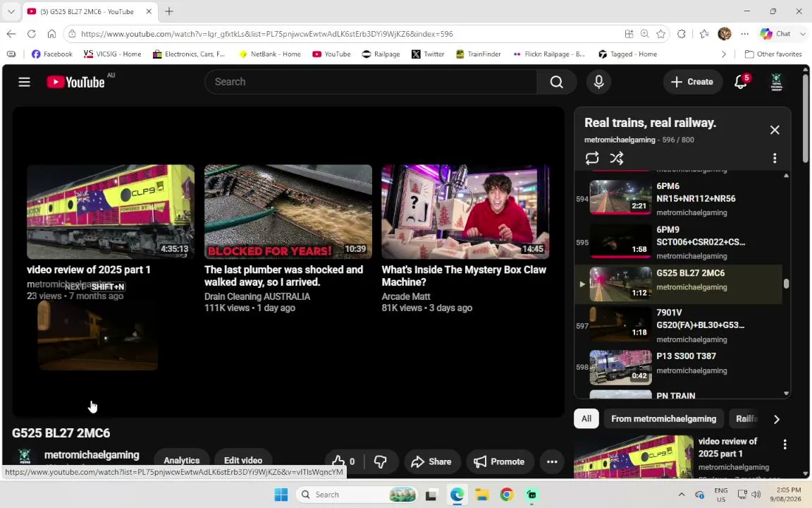Viewport: 812px width, 508px height.
Task: Select playlist item G525 BL27 2MC6
Action: (678, 284)
